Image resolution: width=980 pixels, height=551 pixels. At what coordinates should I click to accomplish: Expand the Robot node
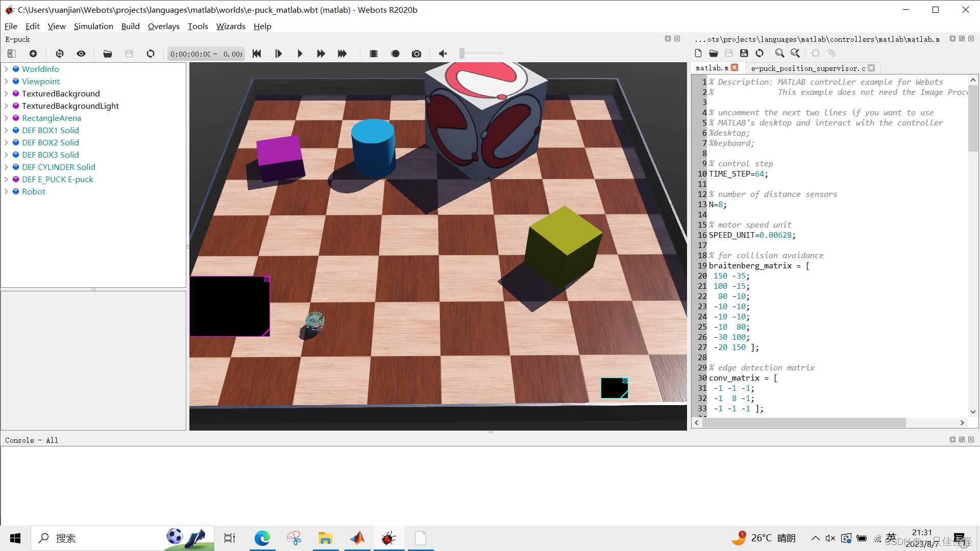point(6,191)
